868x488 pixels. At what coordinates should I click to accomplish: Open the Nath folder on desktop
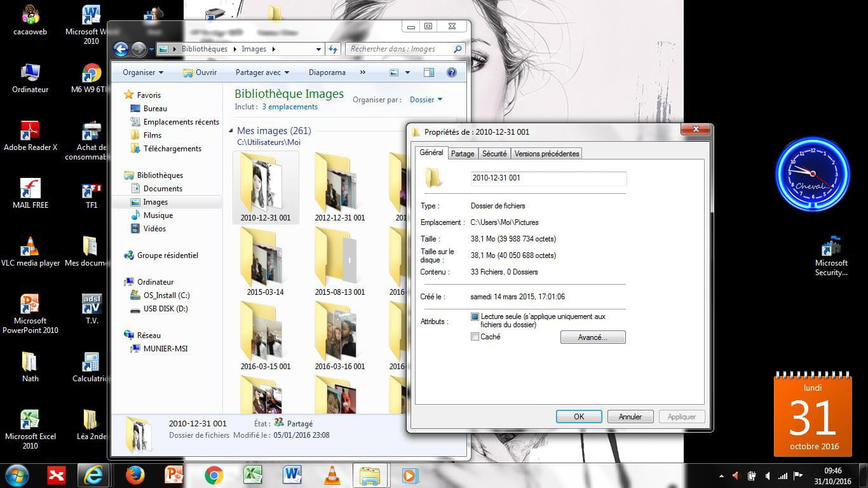[x=30, y=367]
